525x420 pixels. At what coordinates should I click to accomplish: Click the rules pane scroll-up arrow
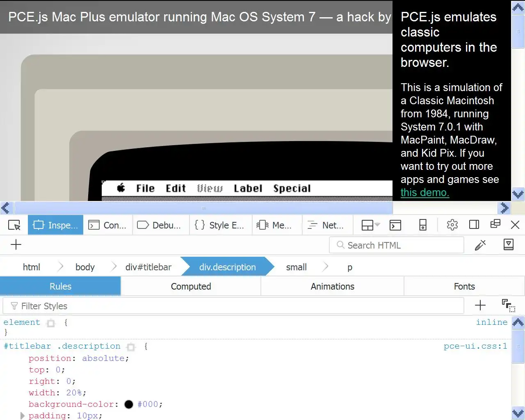(x=518, y=322)
